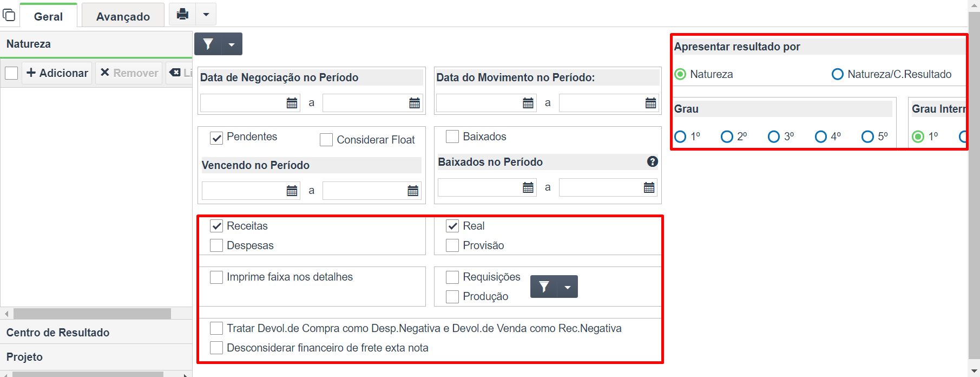Click the printer icon in the toolbar
This screenshot has height=377, width=980.
[x=182, y=14]
